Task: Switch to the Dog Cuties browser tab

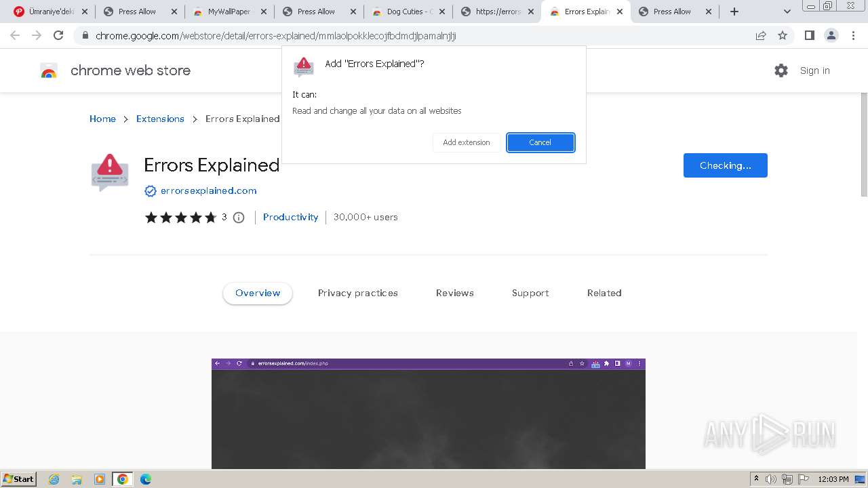Action: tap(409, 12)
